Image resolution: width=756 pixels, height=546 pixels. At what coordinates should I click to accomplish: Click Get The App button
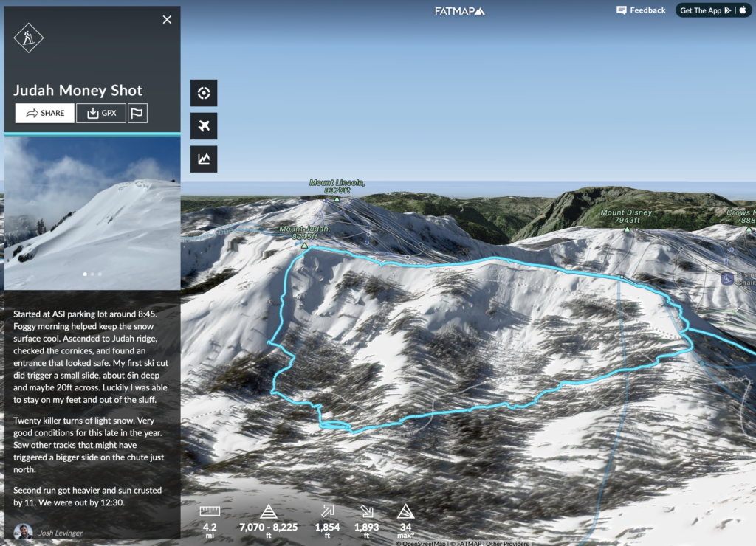click(x=713, y=10)
